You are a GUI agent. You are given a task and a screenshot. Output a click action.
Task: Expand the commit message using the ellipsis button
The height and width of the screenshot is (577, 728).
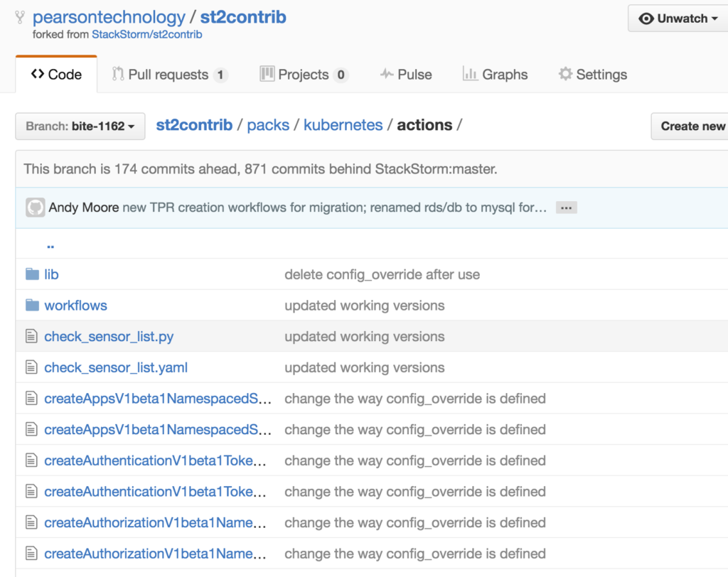click(567, 207)
